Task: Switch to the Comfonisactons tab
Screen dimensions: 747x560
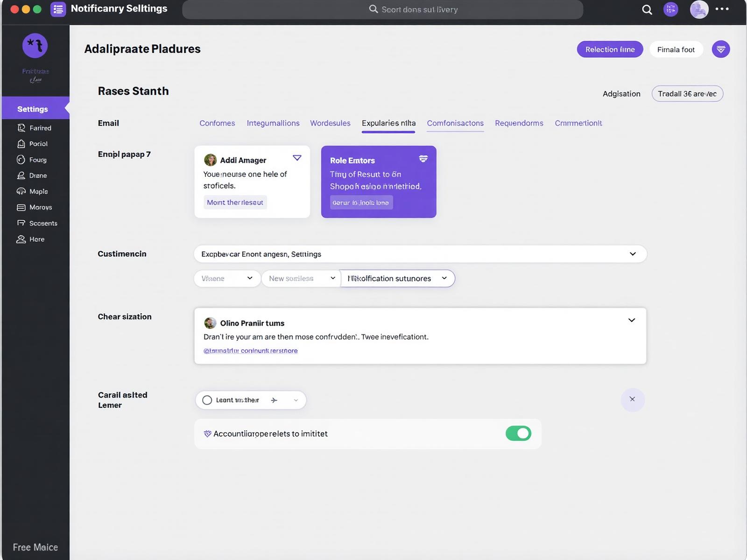Action: pyautogui.click(x=455, y=123)
